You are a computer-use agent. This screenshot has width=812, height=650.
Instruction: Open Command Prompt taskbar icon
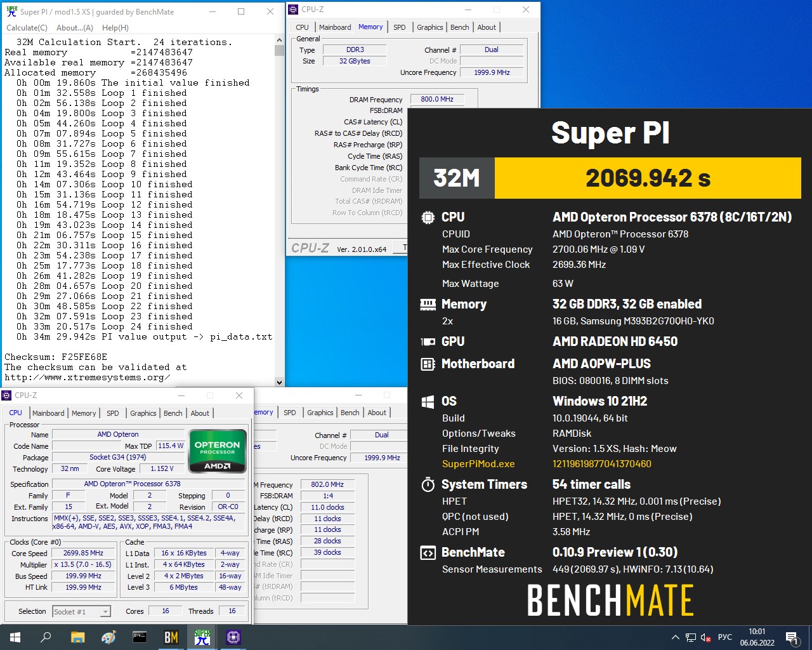pos(140,637)
